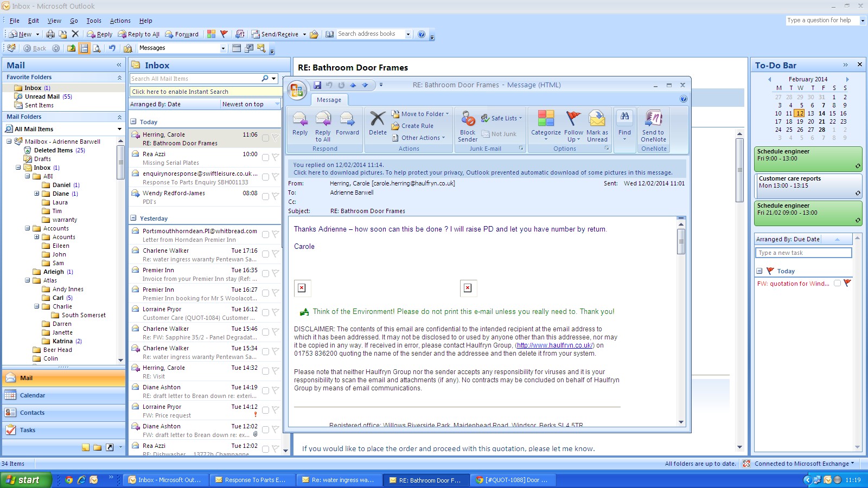This screenshot has height=488, width=868.
Task: Launch Google Chrome from quick launch bar
Action: [69, 480]
